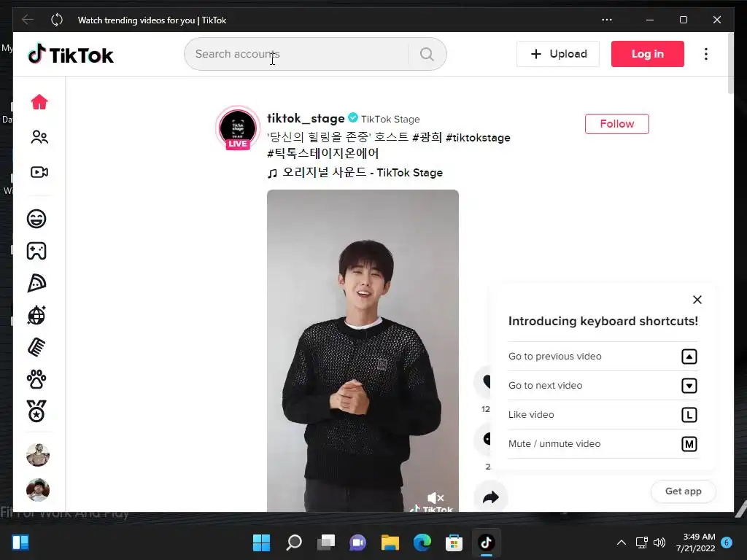Open Task View on the taskbar
Screen dimensions: 747x560
pyautogui.click(x=326, y=542)
